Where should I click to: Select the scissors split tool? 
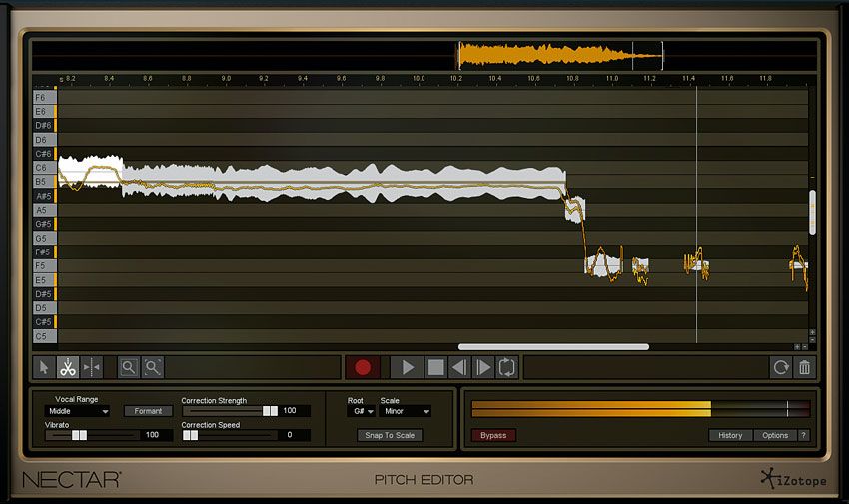[x=68, y=367]
